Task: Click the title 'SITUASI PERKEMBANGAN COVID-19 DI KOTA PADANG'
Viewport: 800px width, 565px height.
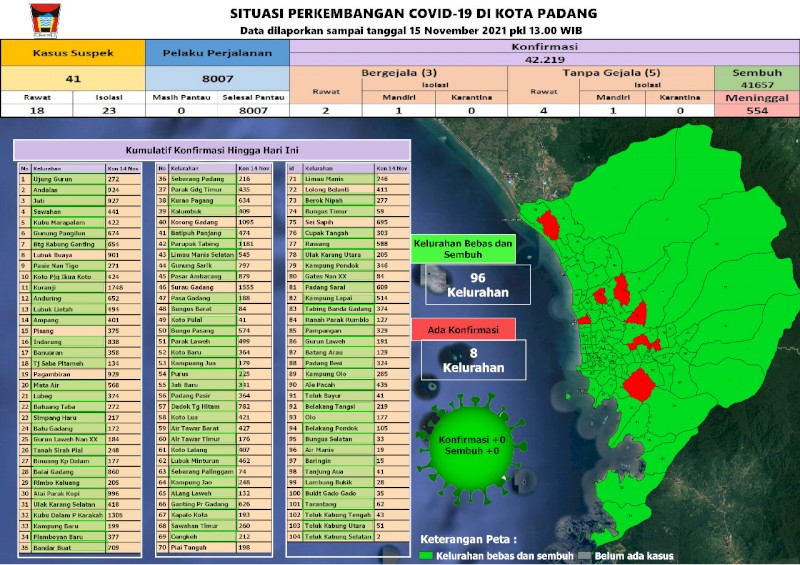Action: pos(413,13)
